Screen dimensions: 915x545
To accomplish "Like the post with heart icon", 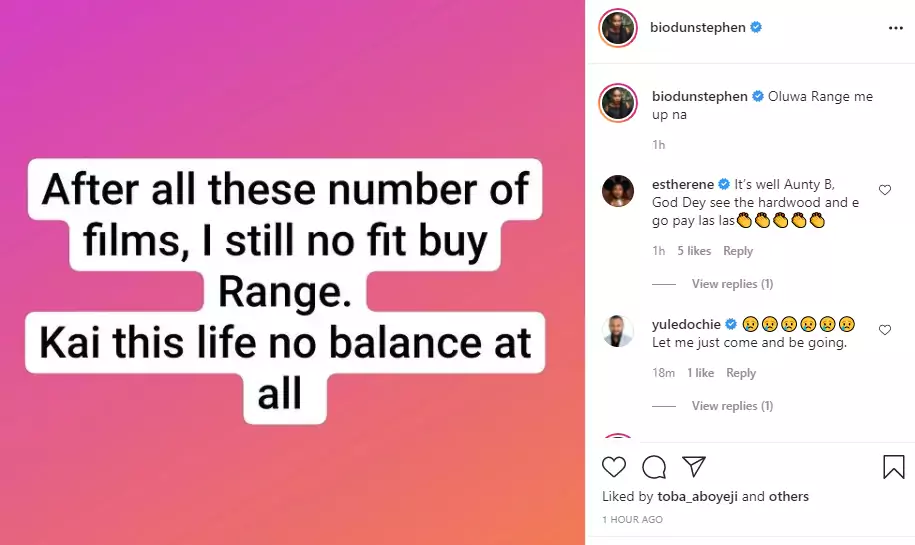I will point(614,467).
